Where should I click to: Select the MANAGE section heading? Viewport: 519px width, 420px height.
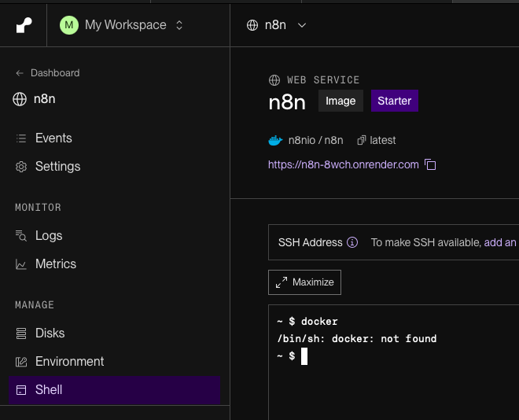click(x=35, y=305)
